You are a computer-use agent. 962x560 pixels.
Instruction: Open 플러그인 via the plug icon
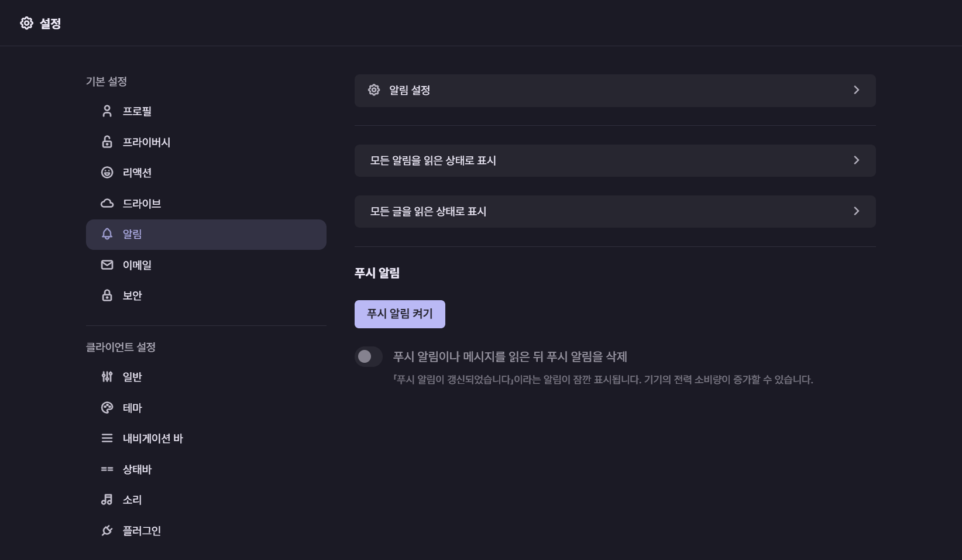[106, 530]
